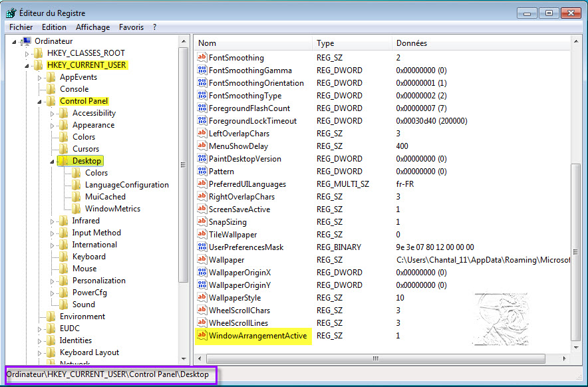Click the Cursors folder icon
The image size is (588, 387).
[x=63, y=149]
